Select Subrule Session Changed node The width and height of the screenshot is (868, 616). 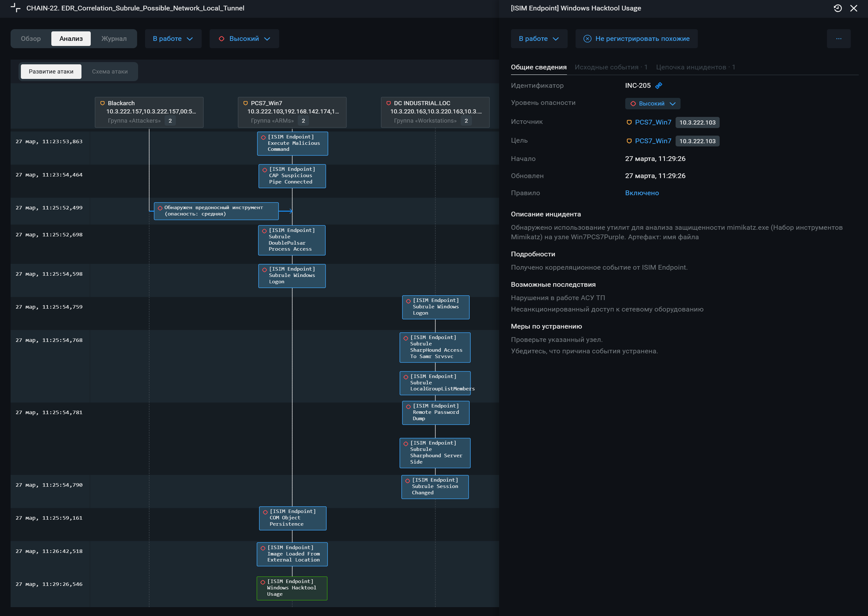(x=435, y=487)
